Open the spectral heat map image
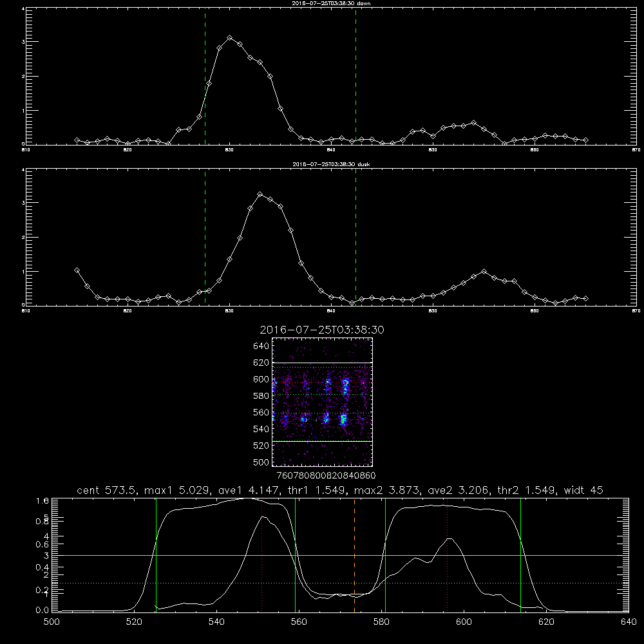 point(322,402)
